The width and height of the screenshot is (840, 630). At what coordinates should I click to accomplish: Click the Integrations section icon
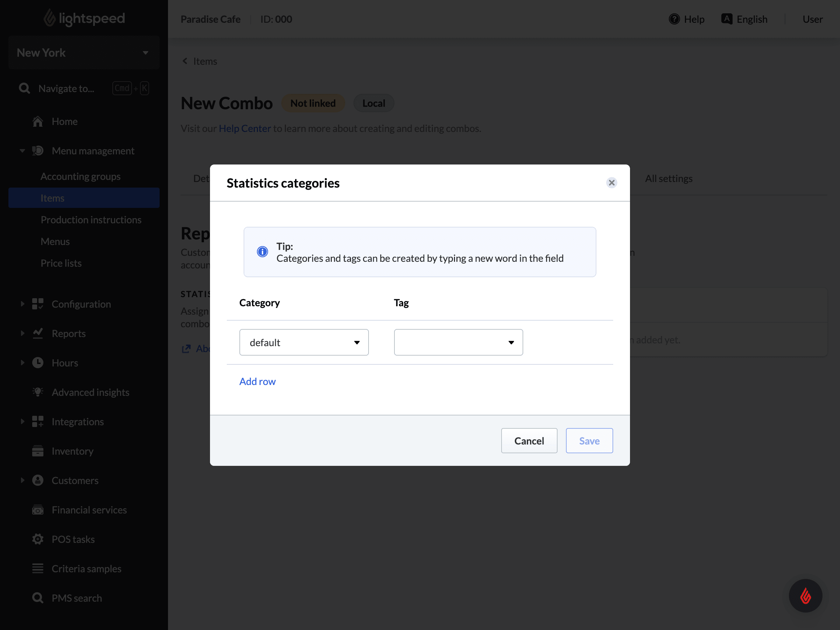click(x=38, y=421)
